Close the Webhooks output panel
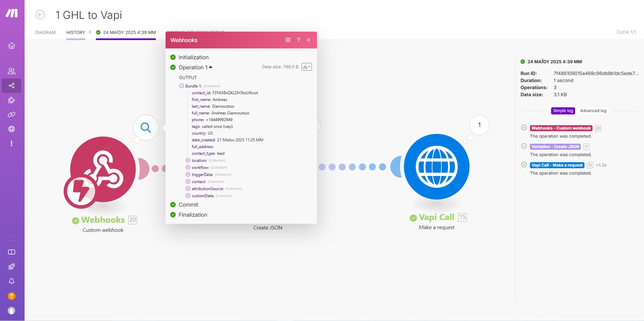Viewport: 644px width, 321px height. [309, 40]
